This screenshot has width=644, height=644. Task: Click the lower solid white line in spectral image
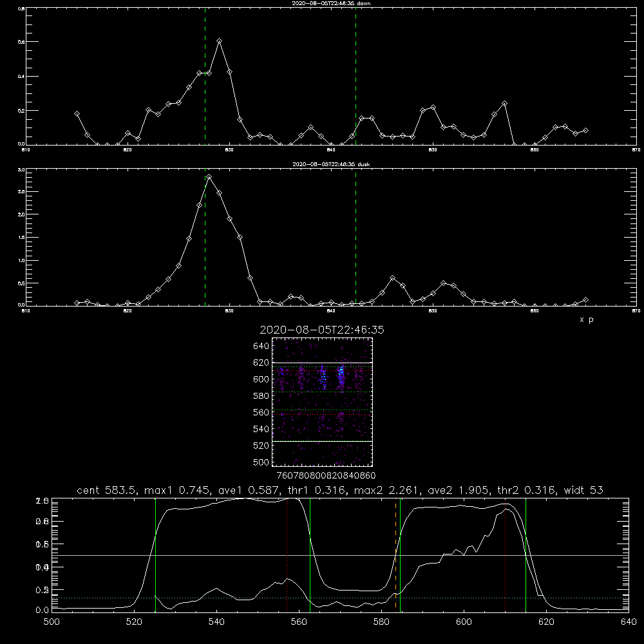pos(323,441)
